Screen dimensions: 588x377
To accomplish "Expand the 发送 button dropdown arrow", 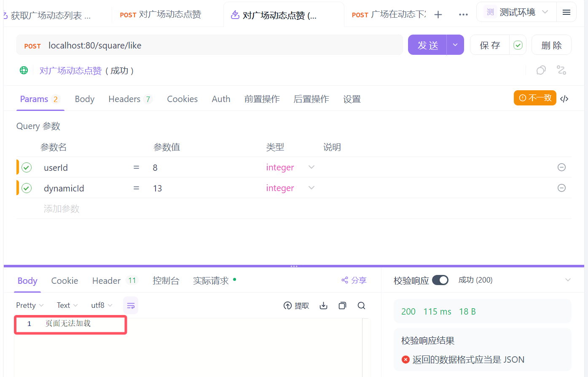I will pos(455,44).
